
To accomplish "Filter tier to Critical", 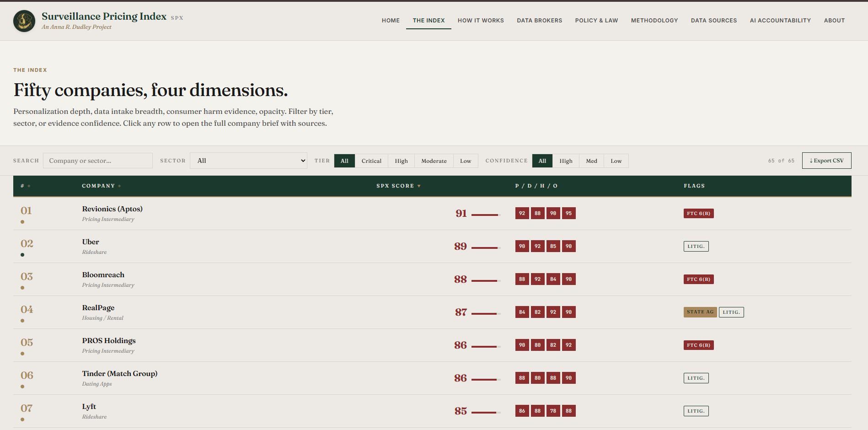I will (x=371, y=161).
